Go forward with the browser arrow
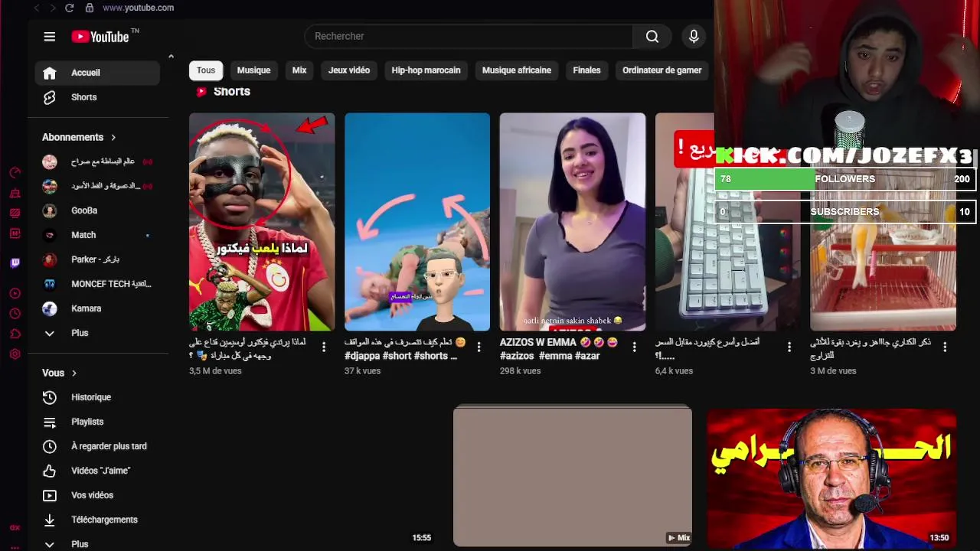 click(x=53, y=8)
